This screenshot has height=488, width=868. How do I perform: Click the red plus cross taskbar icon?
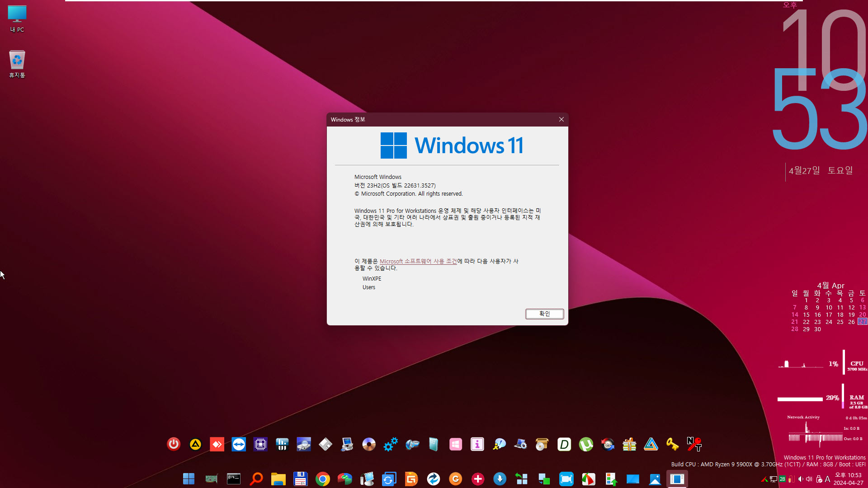[x=478, y=479]
